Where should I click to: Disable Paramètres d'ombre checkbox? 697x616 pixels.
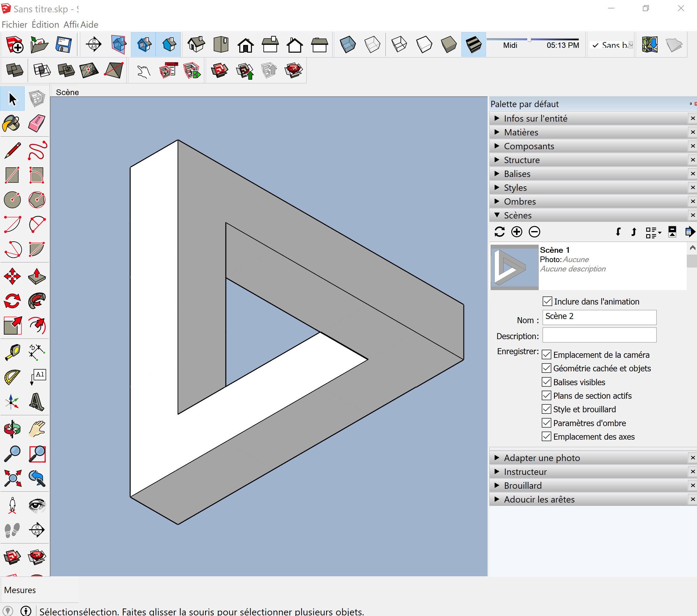[x=546, y=423]
